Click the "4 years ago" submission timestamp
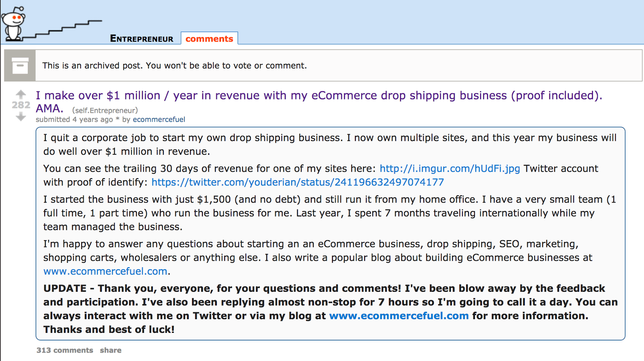 (93, 119)
